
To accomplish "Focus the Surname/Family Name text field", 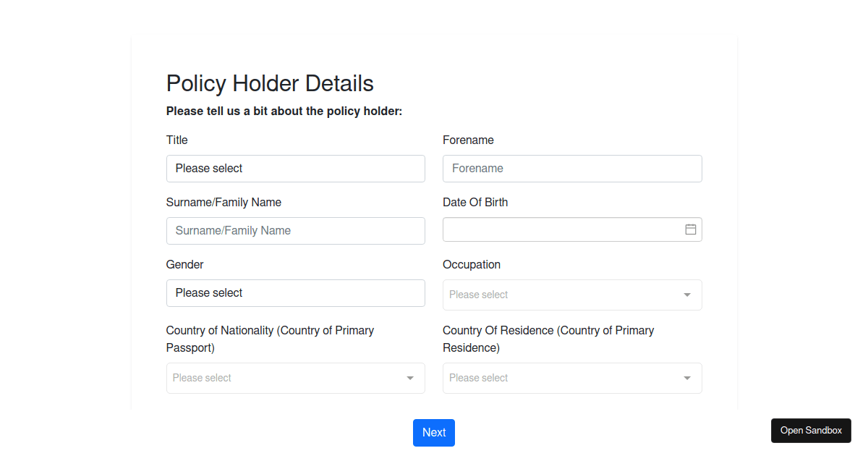I will (x=296, y=231).
